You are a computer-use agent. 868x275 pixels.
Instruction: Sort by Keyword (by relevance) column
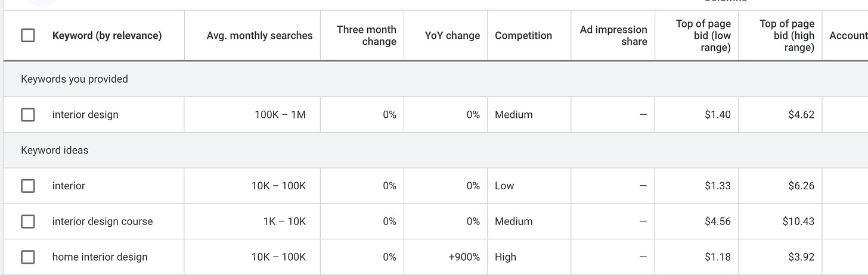107,36
